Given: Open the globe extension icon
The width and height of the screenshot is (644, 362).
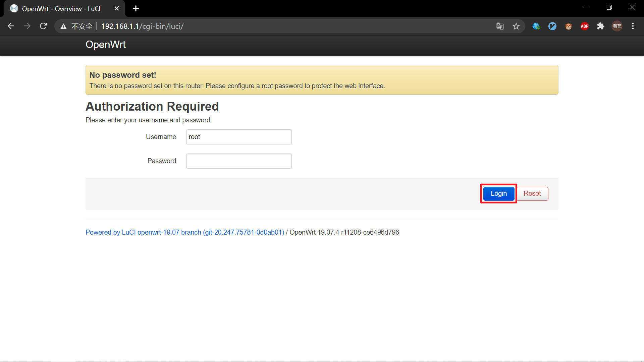Looking at the screenshot, I should point(536,26).
